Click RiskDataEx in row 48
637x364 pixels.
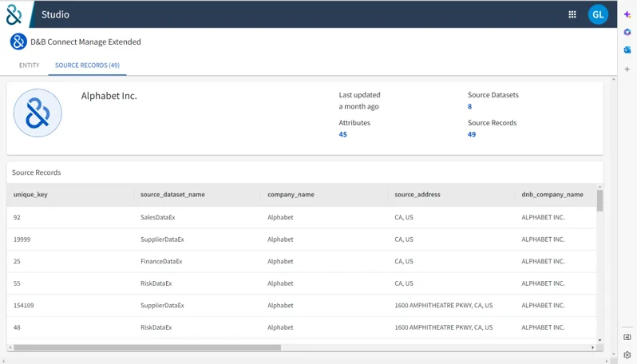tap(156, 327)
